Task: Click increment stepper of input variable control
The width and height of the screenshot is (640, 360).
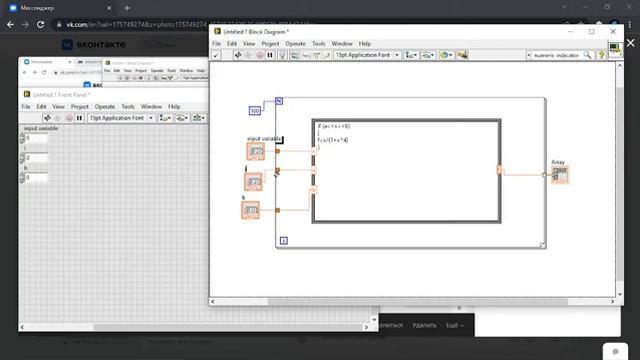Action: (22, 136)
